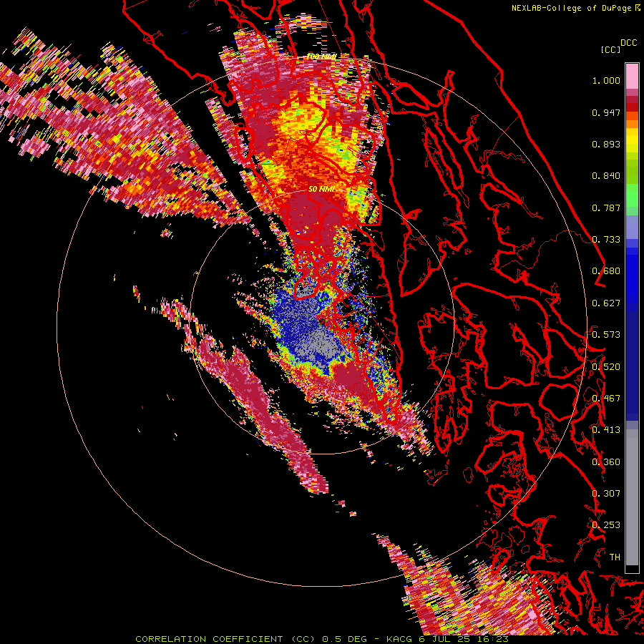Click the [CC] units label
Image resolution: width=644 pixels, height=644 pixels.
click(611, 49)
